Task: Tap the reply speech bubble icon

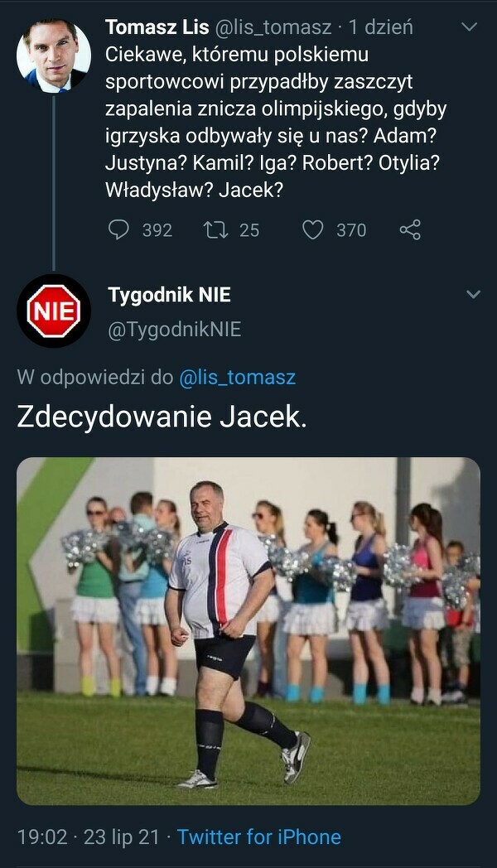Action: point(118,229)
